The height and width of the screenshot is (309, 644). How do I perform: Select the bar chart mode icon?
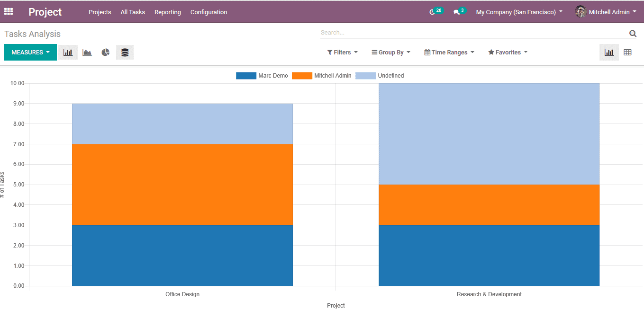point(68,52)
